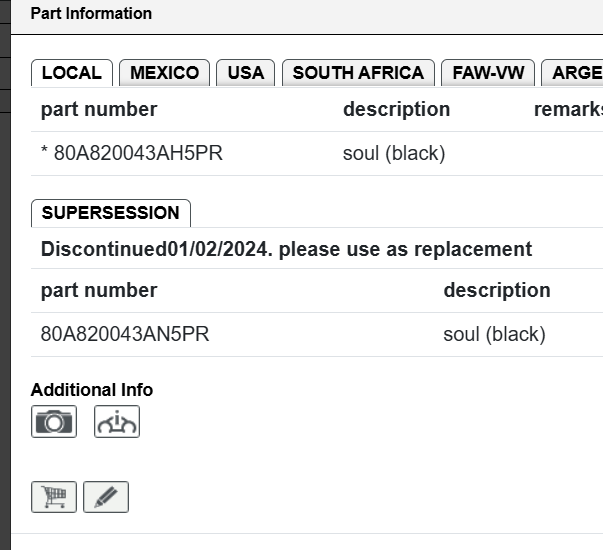603x550 pixels.
Task: Click the SUPERSESSION tab
Action: [111, 213]
